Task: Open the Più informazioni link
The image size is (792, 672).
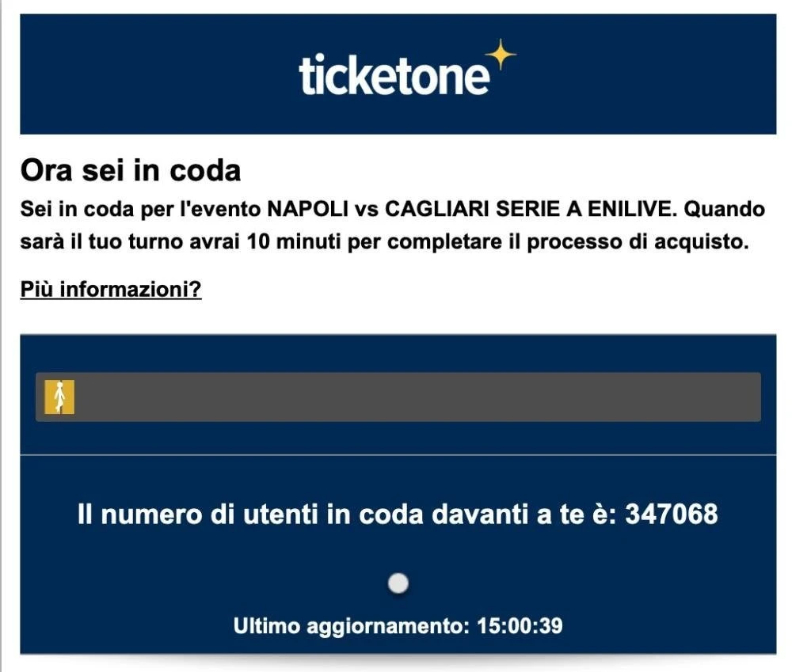Action: click(x=111, y=290)
